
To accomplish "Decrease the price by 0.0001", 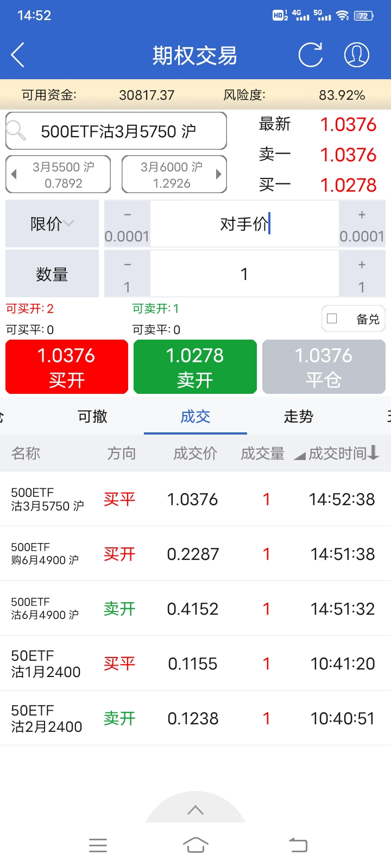I will tap(127, 224).
